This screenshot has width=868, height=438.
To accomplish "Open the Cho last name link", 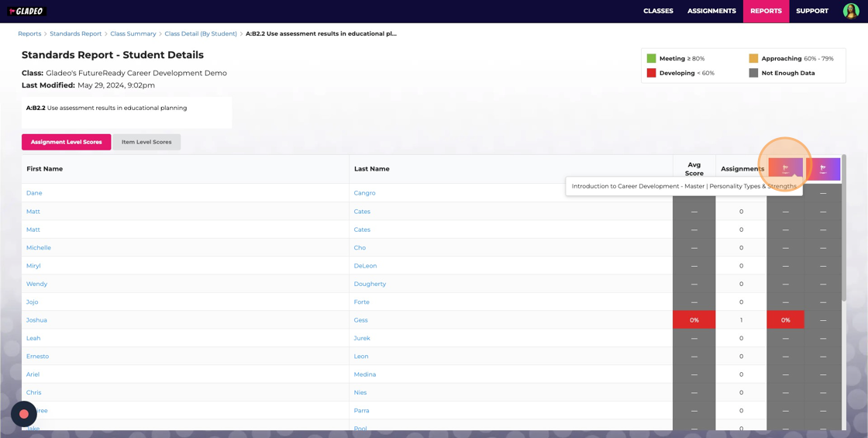I will coord(360,247).
